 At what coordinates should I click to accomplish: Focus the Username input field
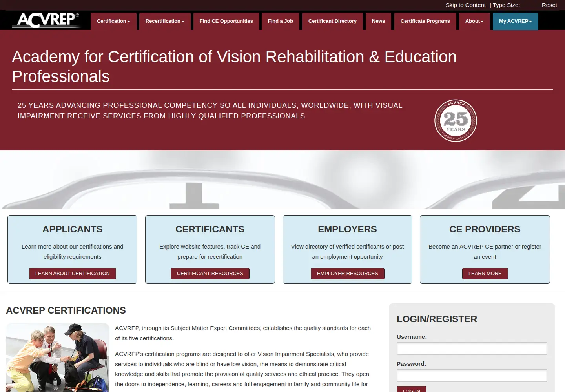(472, 348)
